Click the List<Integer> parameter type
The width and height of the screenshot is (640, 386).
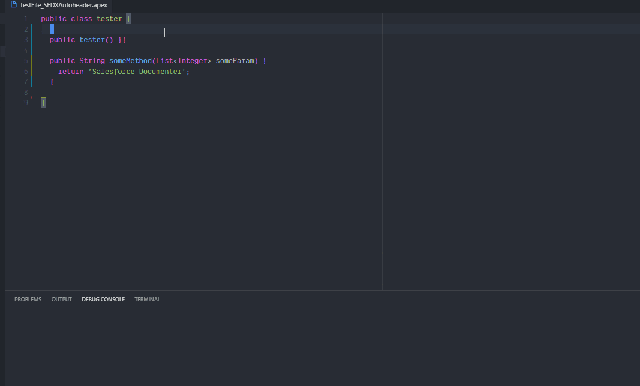(x=184, y=61)
